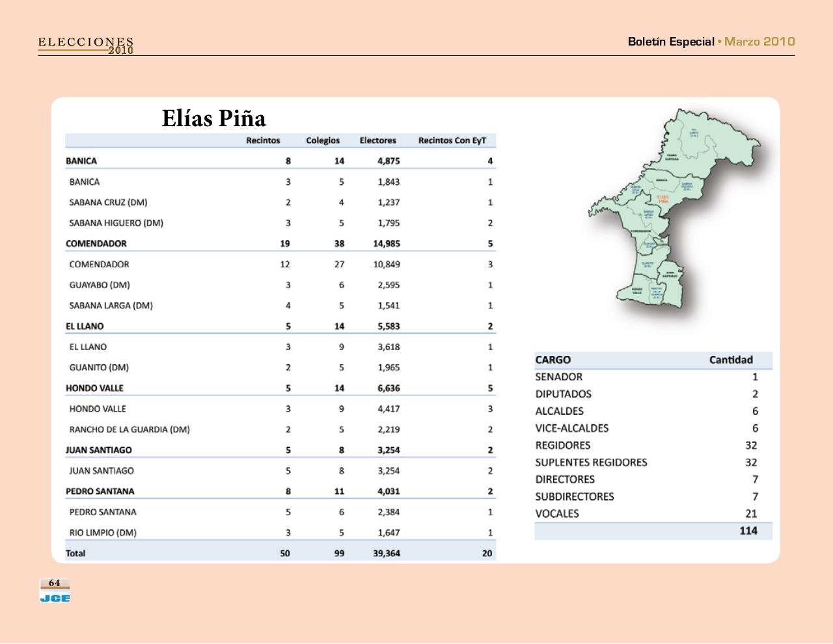Select the Elías Piña title heading
Screen dimensions: 833x644
213,118
